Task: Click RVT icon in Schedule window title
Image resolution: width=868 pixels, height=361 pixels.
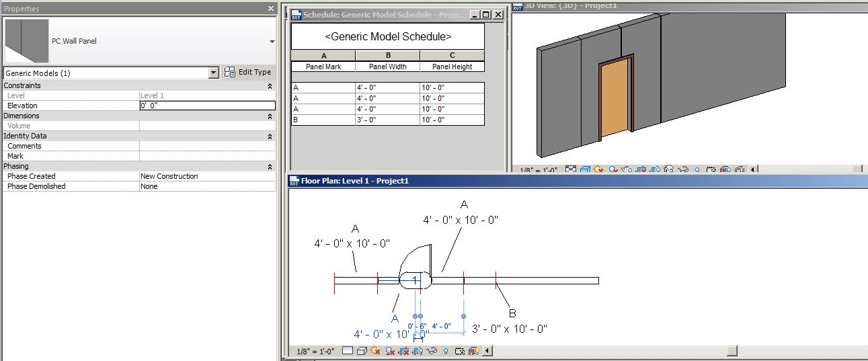Action: click(297, 14)
